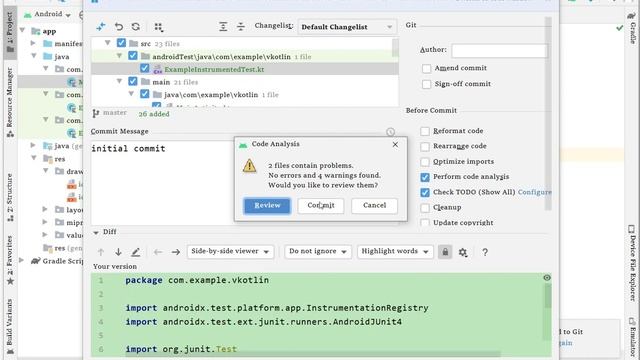Viewport: 640px width, 360px height.
Task: Enable the Amend commit checkbox
Action: pyautogui.click(x=427, y=69)
